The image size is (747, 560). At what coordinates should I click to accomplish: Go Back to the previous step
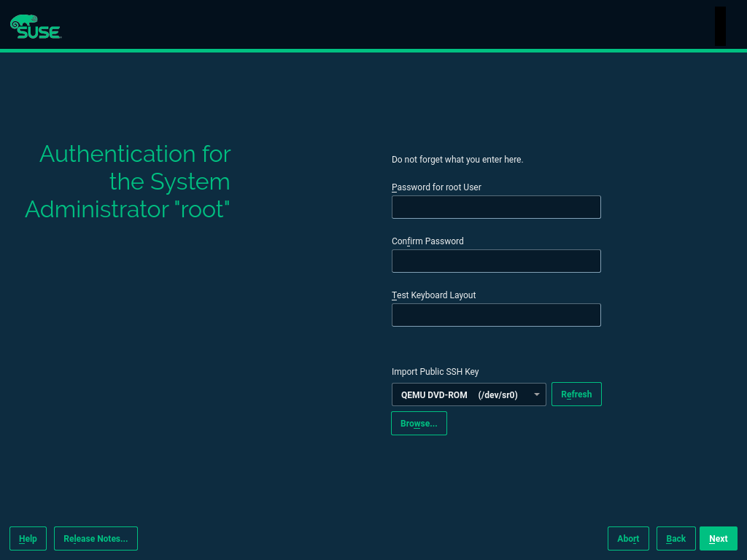[x=676, y=539]
